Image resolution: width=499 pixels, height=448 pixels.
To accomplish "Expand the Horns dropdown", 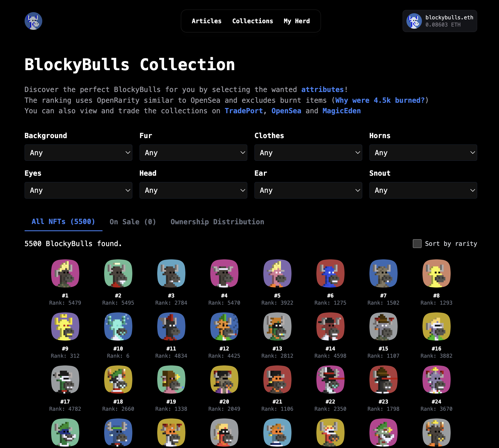I will coord(423,153).
